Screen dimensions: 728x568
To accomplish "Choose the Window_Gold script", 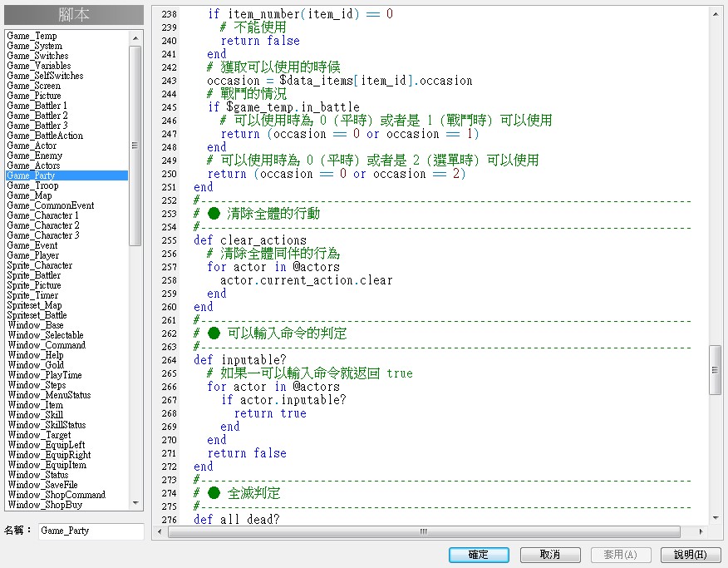I will (x=37, y=365).
